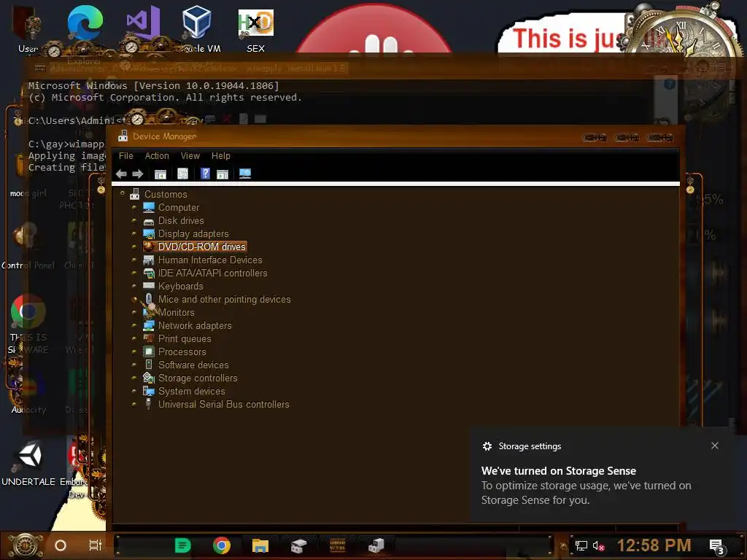Select Print queues in the tree
This screenshot has width=747, height=560.
pos(185,338)
